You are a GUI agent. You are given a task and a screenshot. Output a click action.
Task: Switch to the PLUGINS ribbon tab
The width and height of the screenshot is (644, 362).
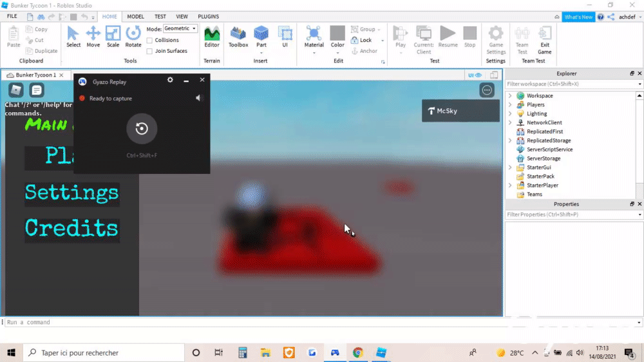(x=208, y=17)
